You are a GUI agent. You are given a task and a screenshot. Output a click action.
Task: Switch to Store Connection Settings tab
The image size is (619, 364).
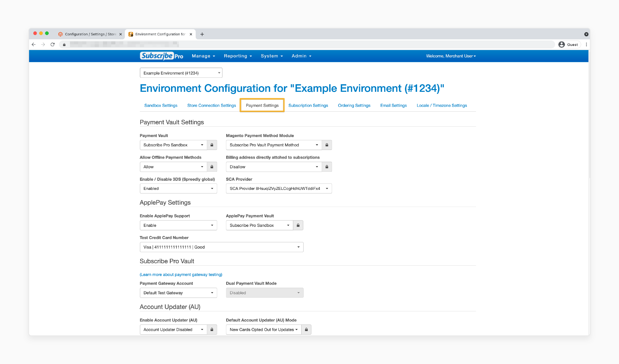[211, 105]
